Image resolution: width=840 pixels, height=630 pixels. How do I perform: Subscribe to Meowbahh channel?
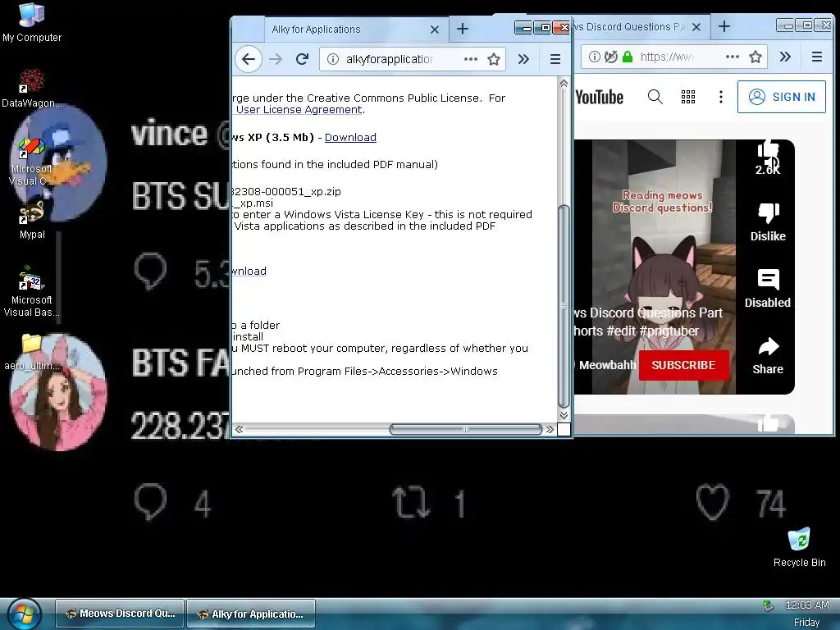[683, 365]
